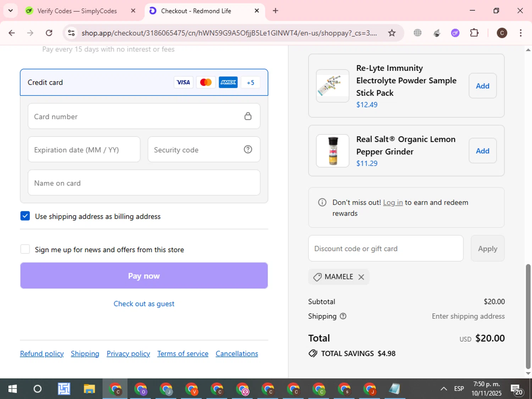
Task: Open Chrome's three-dot menu
Action: 520,33
